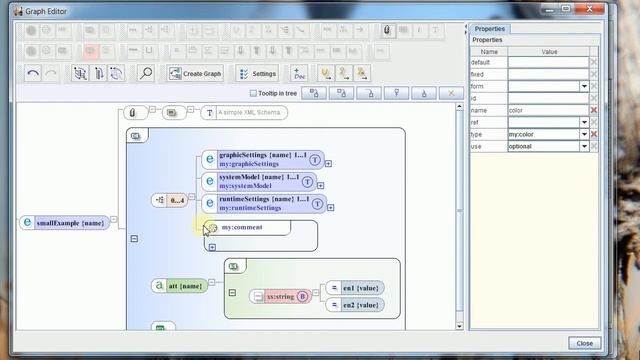This screenshot has width=640, height=360.
Task: Collapse the att attribute node
Action: pyautogui.click(x=211, y=282)
